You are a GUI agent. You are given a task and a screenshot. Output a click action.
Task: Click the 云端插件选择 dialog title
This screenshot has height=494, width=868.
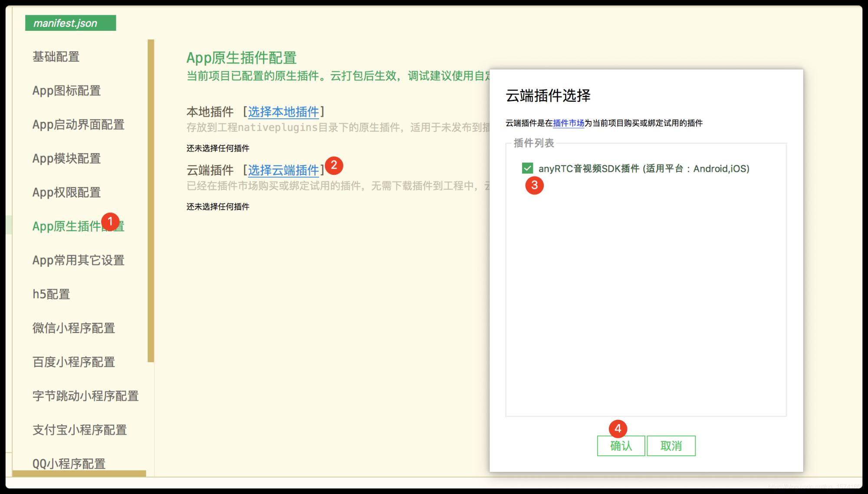pos(548,95)
